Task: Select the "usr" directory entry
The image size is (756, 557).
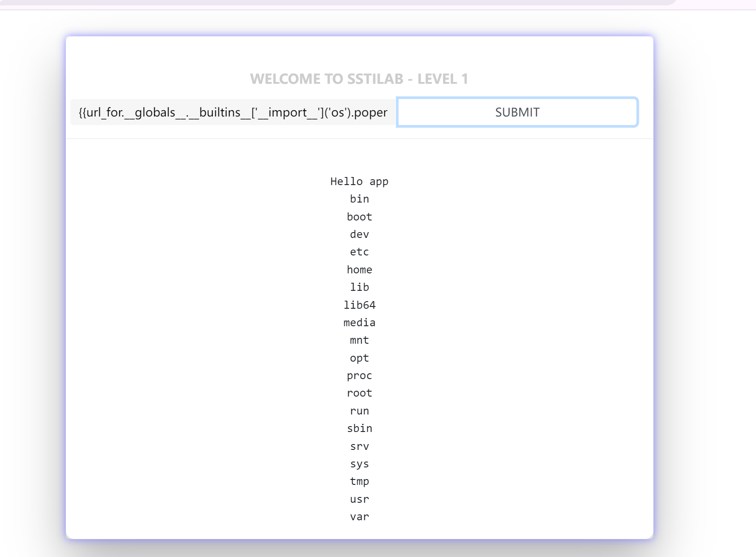Action: click(x=359, y=499)
